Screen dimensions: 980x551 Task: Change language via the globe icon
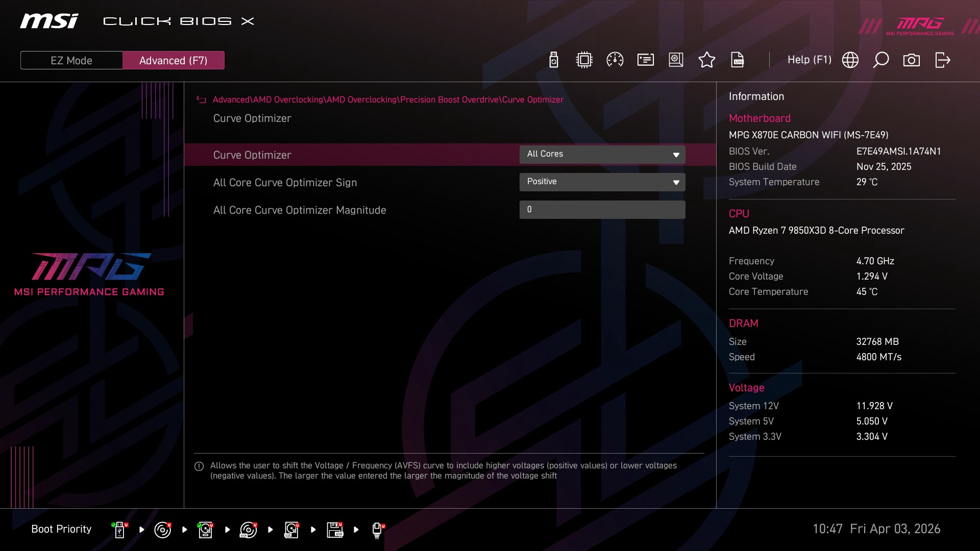pos(850,60)
